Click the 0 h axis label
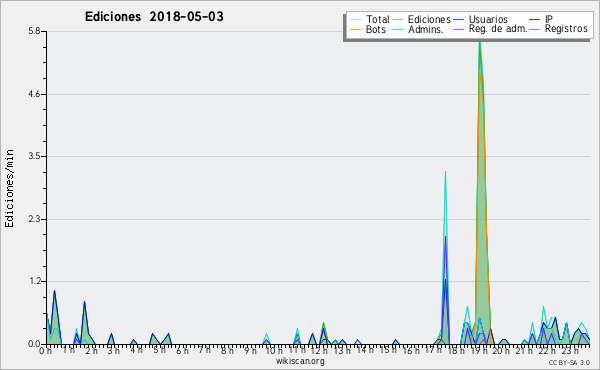The height and width of the screenshot is (370, 600). tap(46, 351)
